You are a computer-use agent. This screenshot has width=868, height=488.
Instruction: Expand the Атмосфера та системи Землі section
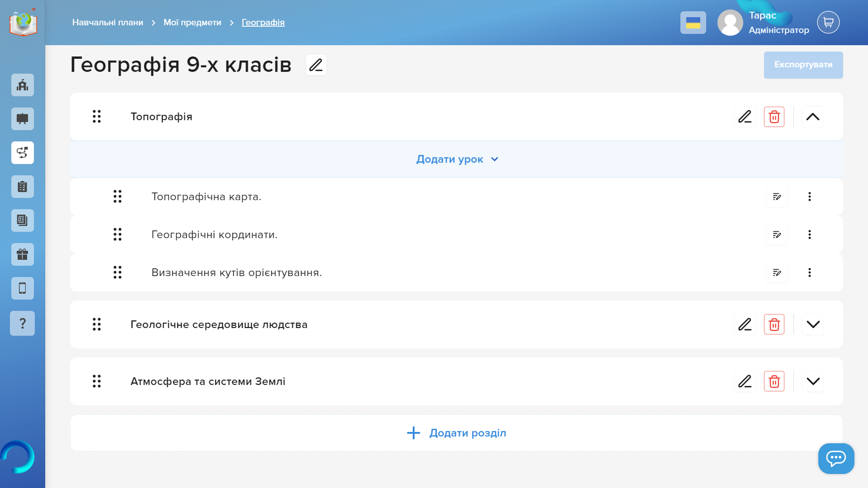813,381
